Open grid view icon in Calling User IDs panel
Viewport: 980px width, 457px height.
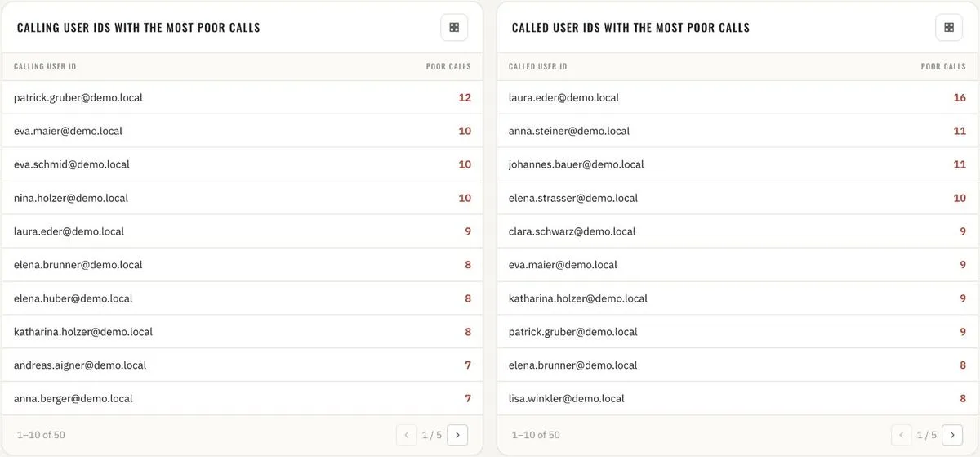point(454,27)
